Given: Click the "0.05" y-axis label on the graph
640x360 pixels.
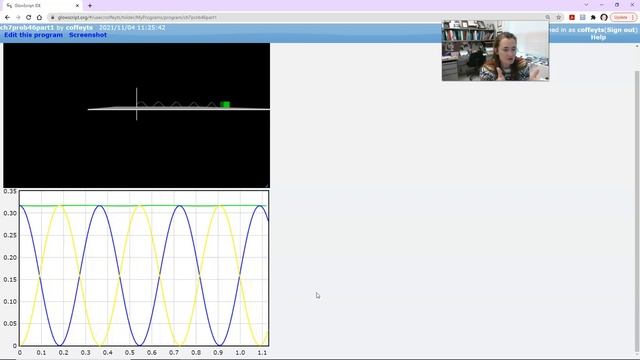Looking at the screenshot, I should 10,324.
